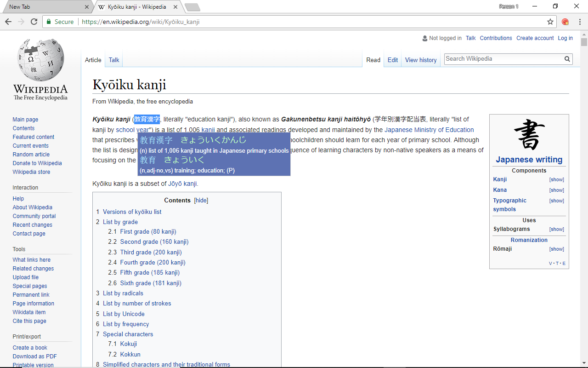Click the browser address bar URL

click(141, 22)
